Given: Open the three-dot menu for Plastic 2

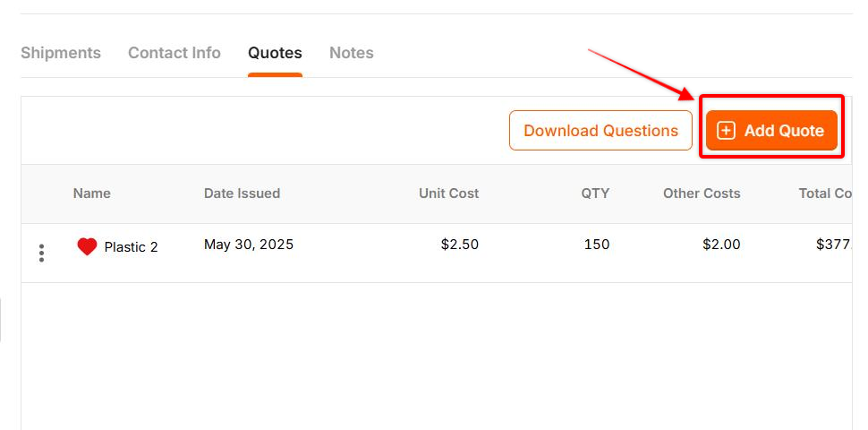Looking at the screenshot, I should pyautogui.click(x=41, y=253).
